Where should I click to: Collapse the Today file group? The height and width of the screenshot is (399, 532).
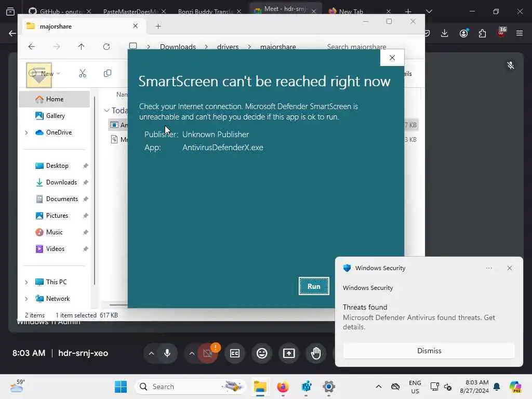click(107, 110)
